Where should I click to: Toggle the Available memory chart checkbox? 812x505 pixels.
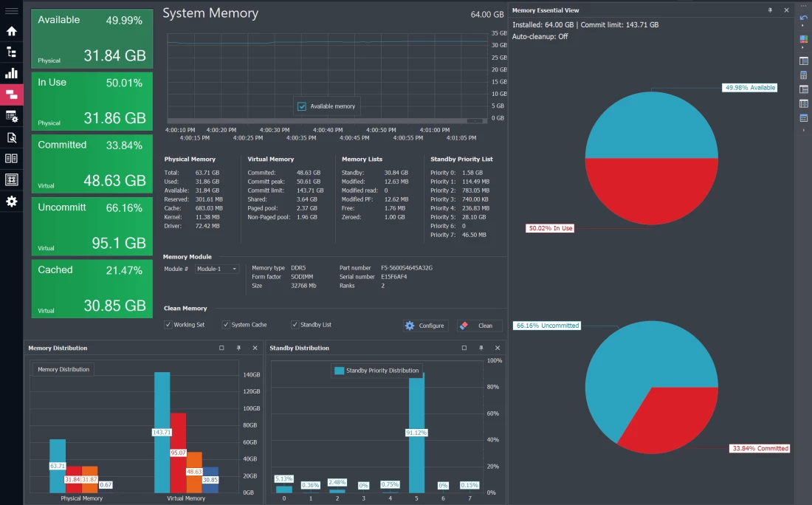click(302, 106)
